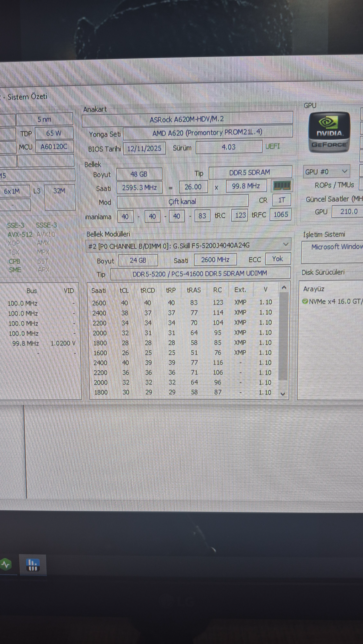Click the green NVMe status checkmark icon
Viewport: 363px width, 644px height.
tap(305, 301)
